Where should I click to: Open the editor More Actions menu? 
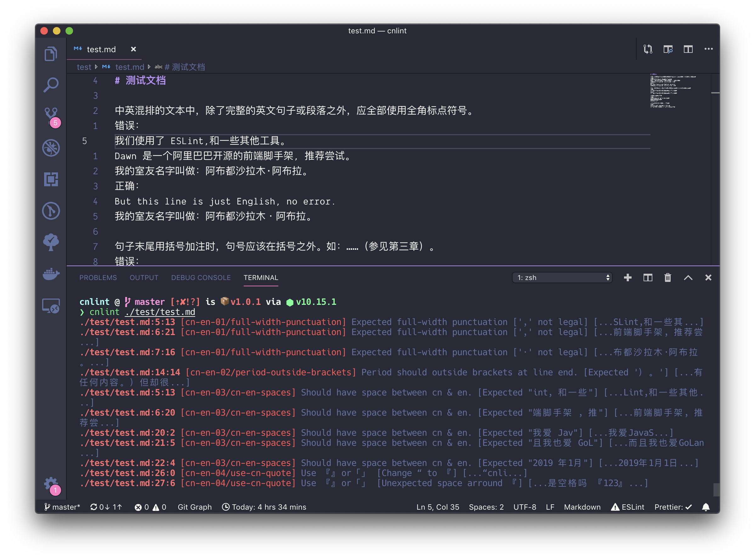pyautogui.click(x=708, y=49)
